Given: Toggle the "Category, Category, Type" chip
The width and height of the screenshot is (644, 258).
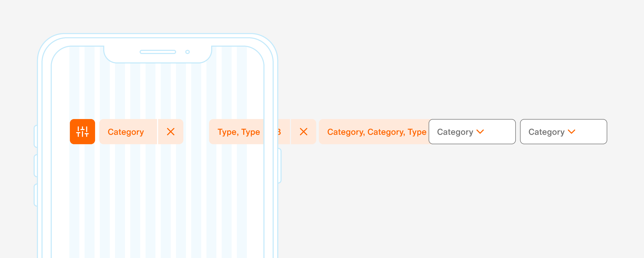Looking at the screenshot, I should pyautogui.click(x=376, y=132).
